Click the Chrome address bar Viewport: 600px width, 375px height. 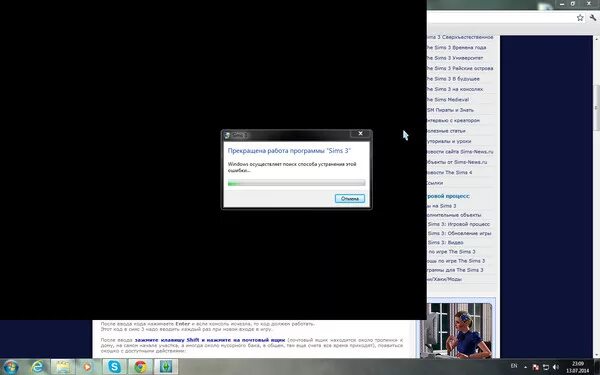501,18
